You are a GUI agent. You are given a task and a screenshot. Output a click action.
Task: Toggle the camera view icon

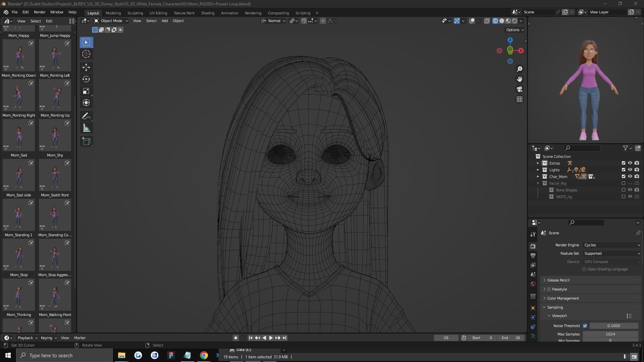(520, 89)
